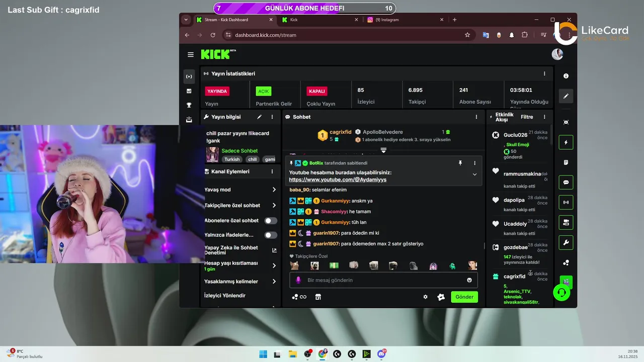This screenshot has width=644, height=362.
Task: Open File Explorer from taskbar
Action: (292, 354)
